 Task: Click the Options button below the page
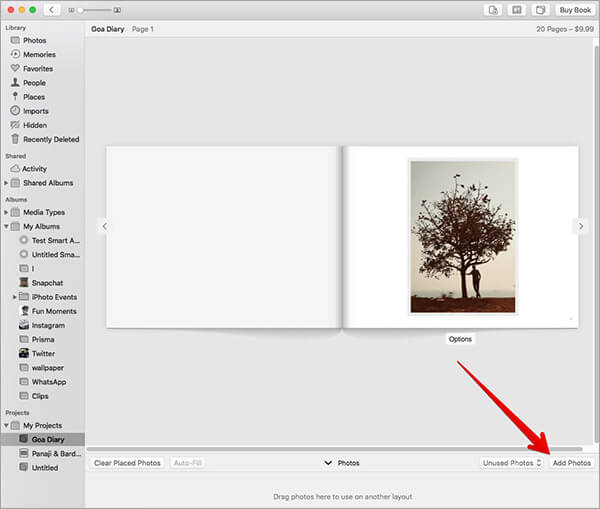[460, 339]
